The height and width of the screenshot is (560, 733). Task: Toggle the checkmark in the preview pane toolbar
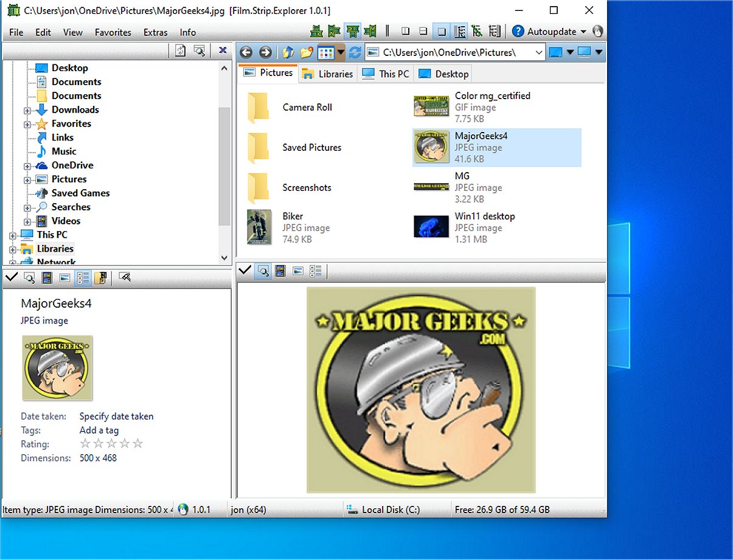click(245, 271)
